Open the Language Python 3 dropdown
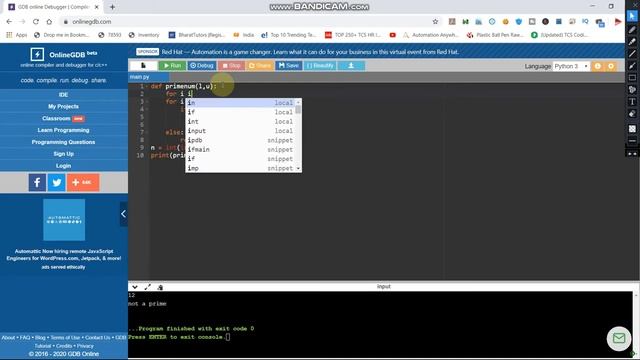 click(571, 66)
